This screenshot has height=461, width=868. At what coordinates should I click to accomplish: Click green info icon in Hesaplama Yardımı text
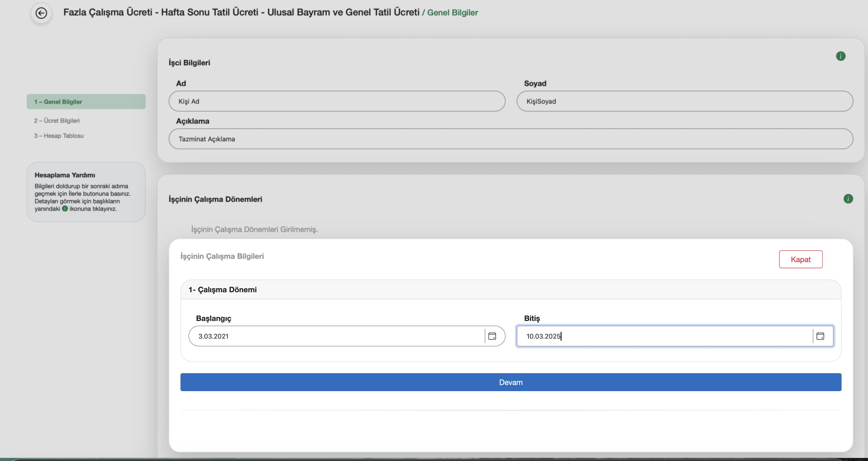65,208
